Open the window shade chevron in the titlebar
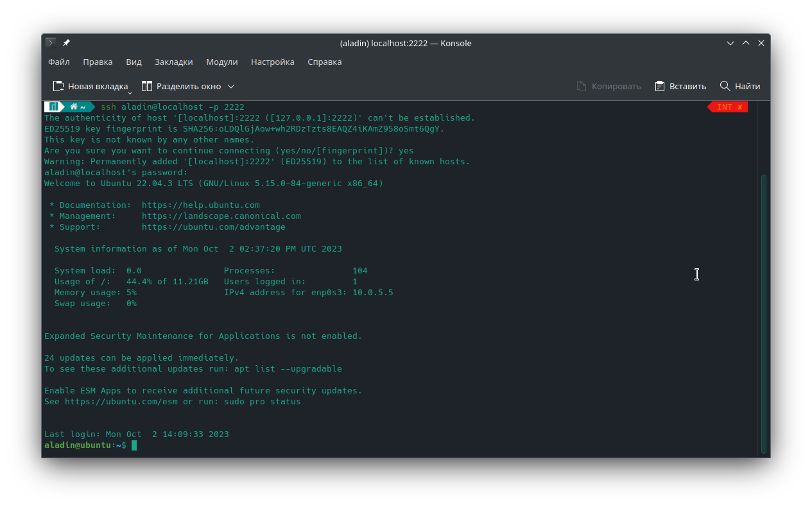 (730, 43)
